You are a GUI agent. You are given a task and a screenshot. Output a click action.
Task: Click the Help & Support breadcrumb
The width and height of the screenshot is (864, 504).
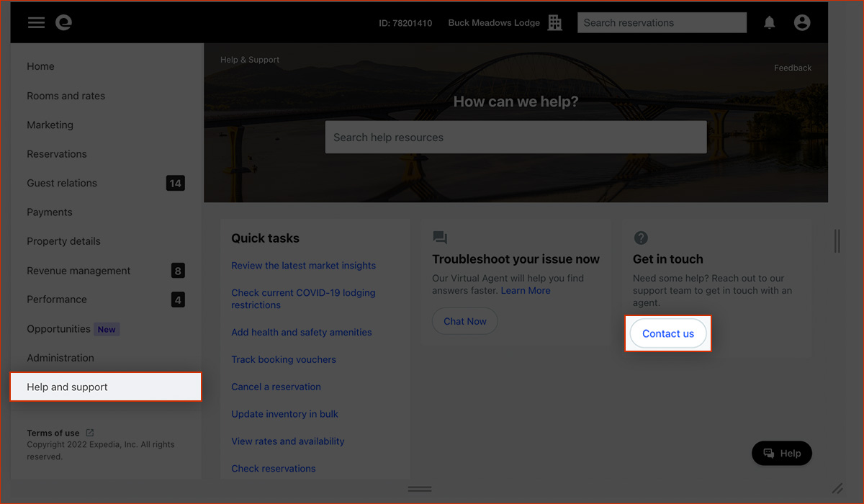pyautogui.click(x=250, y=60)
